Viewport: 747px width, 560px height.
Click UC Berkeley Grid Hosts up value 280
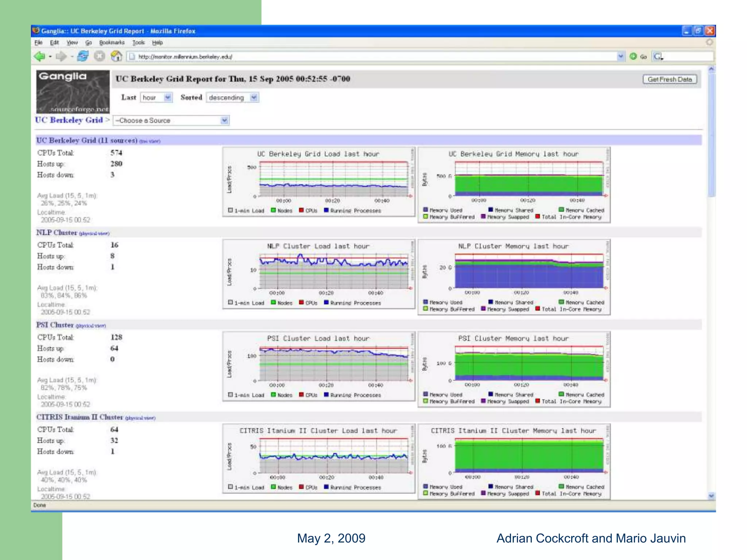coord(116,164)
